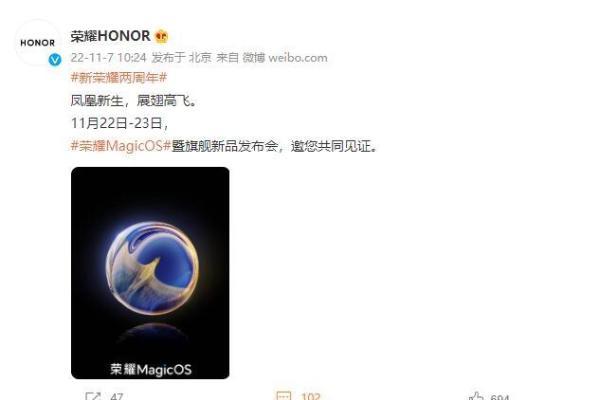600x400 pixels.
Task: Open hashtag #荣耀MagicOS#
Action: 121,146
